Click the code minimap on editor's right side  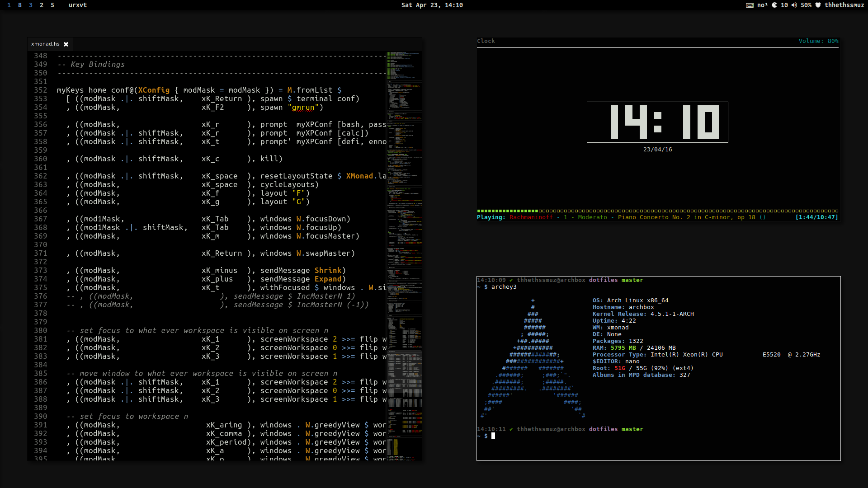(x=404, y=226)
